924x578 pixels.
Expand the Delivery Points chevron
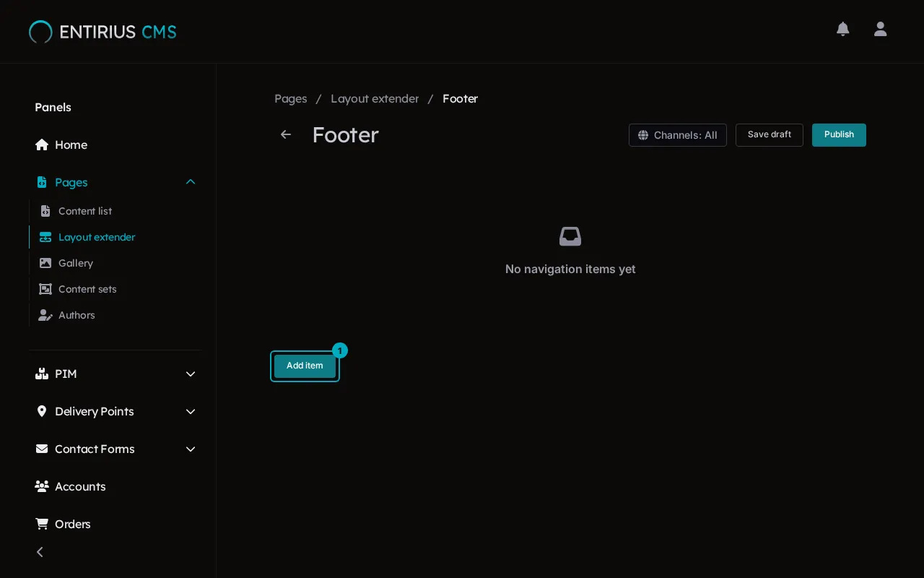pos(191,411)
